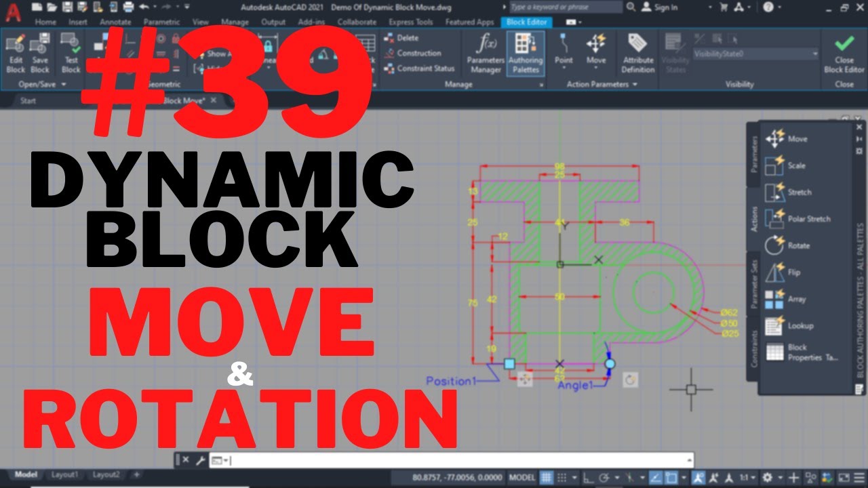Click the New drawing icon

tap(37, 7)
